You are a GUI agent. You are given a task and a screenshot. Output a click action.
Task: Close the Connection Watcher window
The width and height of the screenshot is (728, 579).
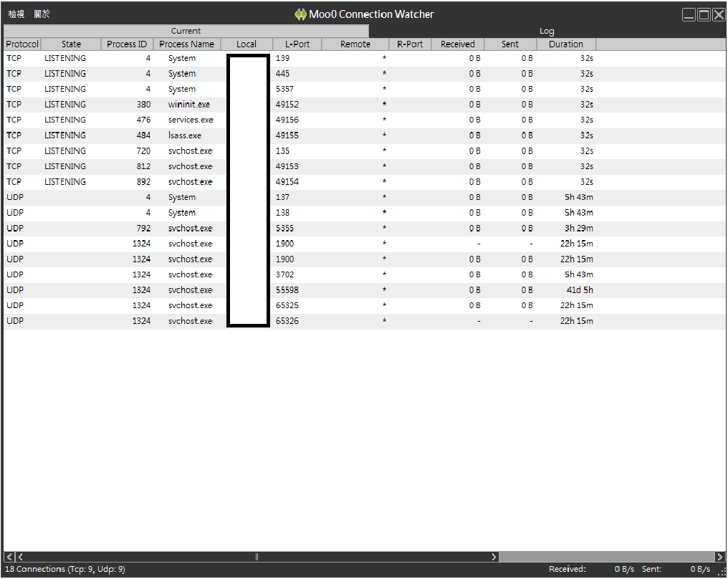pyautogui.click(x=719, y=15)
